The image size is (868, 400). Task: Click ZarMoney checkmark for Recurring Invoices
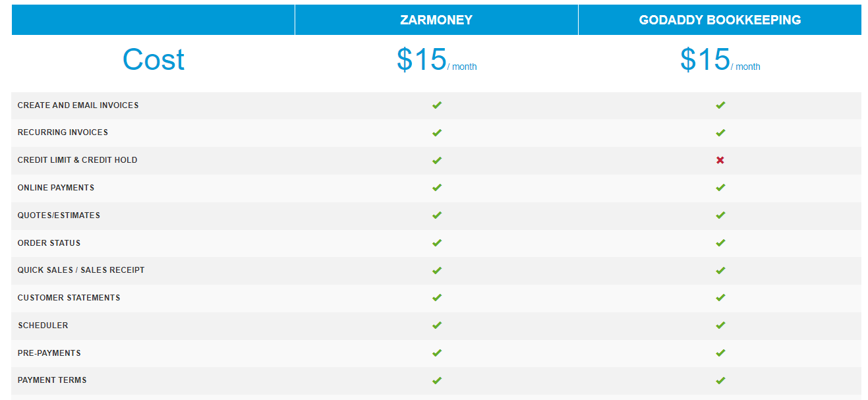[x=436, y=132]
